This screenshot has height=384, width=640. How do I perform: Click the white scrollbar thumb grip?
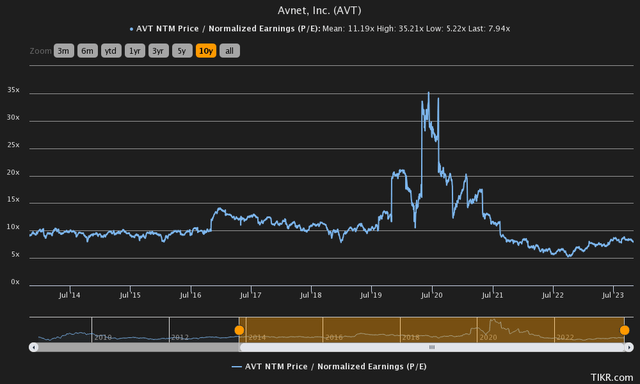click(x=432, y=347)
